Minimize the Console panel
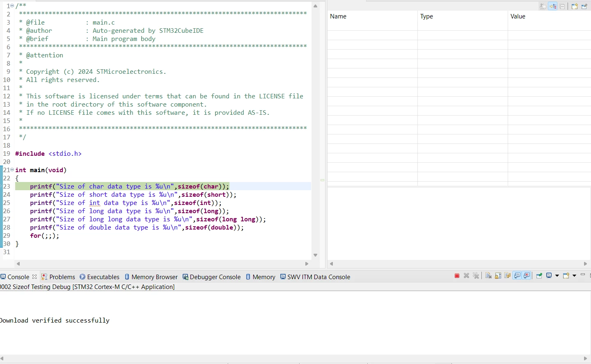 [x=583, y=275]
